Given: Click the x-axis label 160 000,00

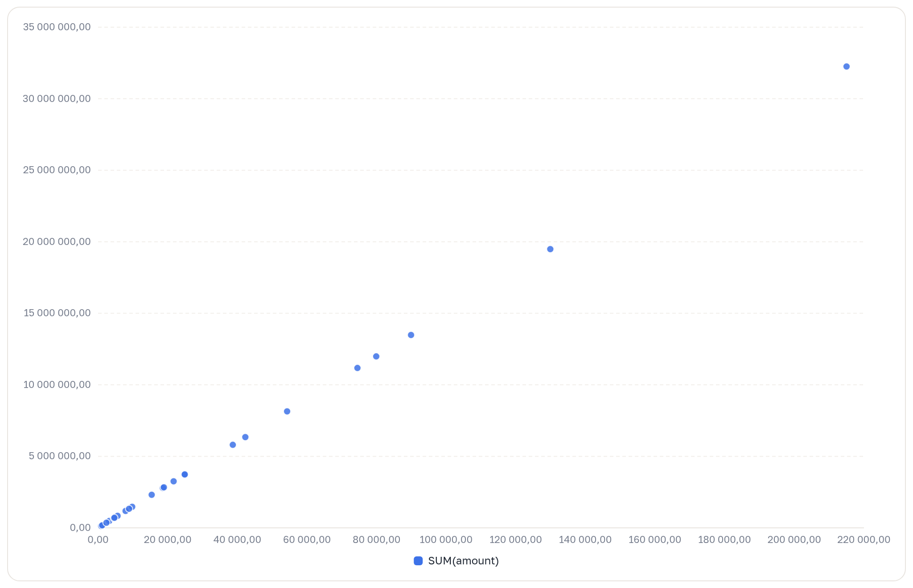Looking at the screenshot, I should tap(655, 539).
